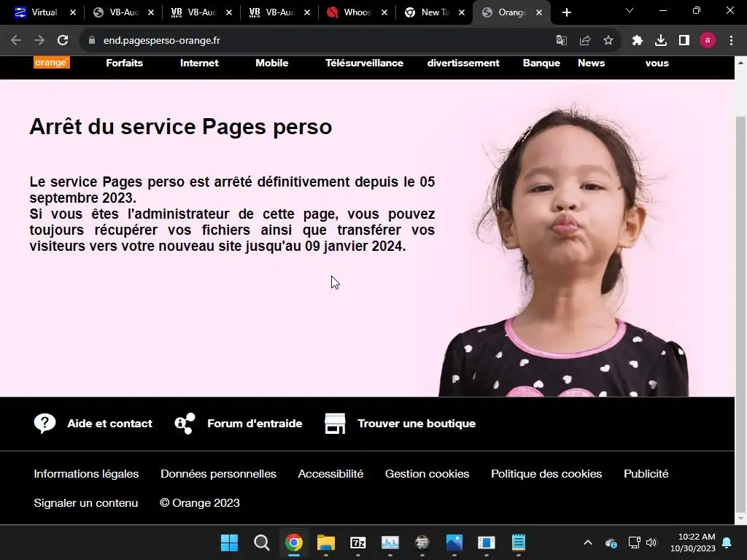
Task: Open the Photos app taskbar icon
Action: (x=454, y=542)
